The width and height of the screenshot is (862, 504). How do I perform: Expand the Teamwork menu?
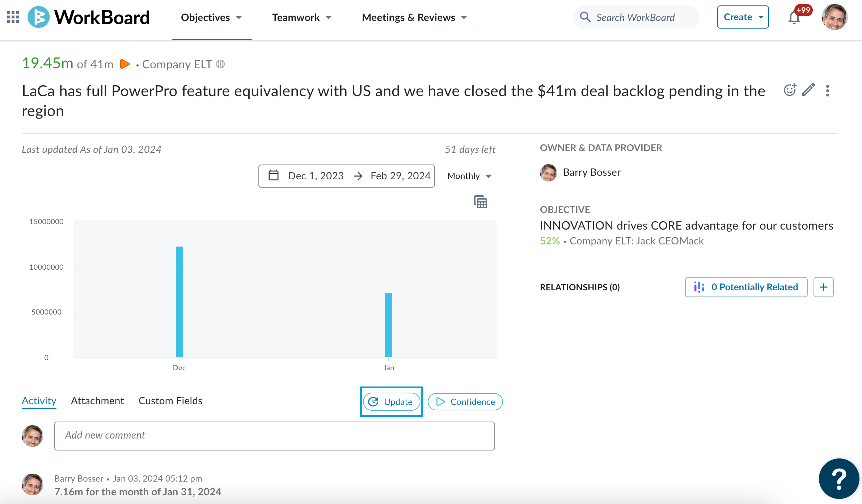click(302, 17)
